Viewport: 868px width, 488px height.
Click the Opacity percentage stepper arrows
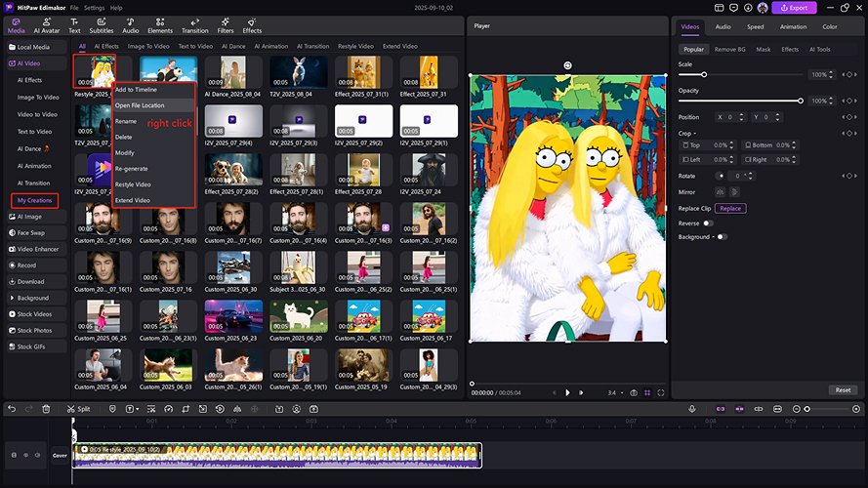click(831, 101)
